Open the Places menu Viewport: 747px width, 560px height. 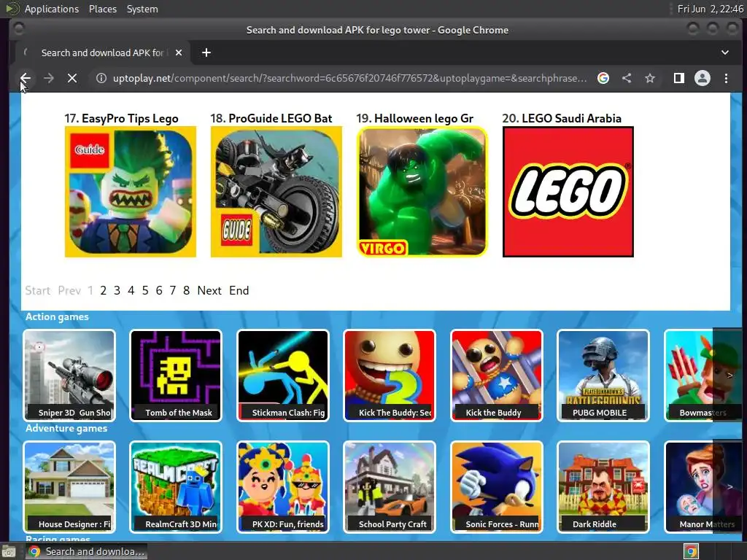[x=102, y=9]
